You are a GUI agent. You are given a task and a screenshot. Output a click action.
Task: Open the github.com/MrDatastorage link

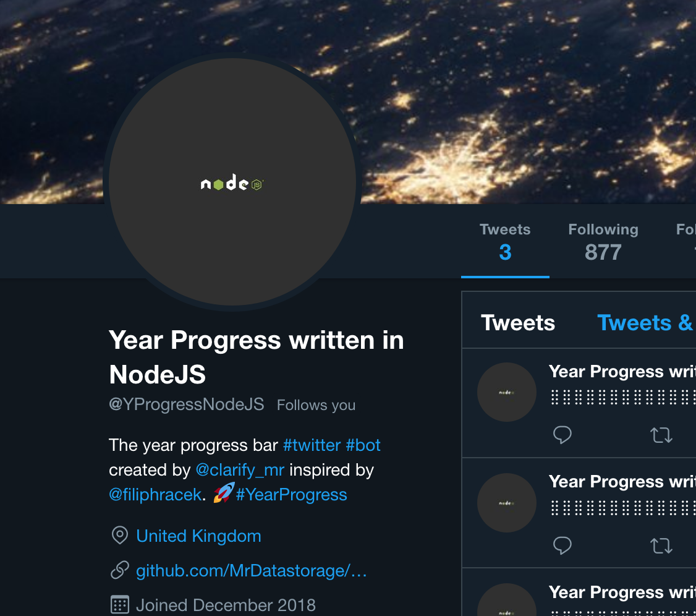(x=251, y=570)
